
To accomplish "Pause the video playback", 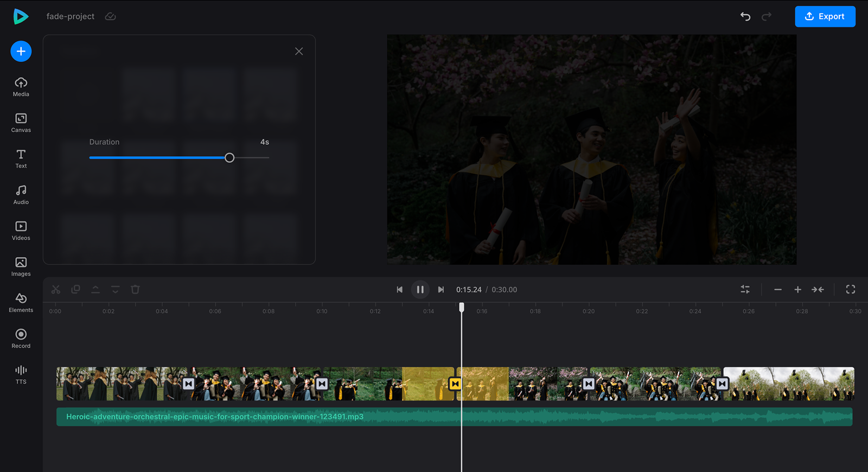I will (x=420, y=290).
